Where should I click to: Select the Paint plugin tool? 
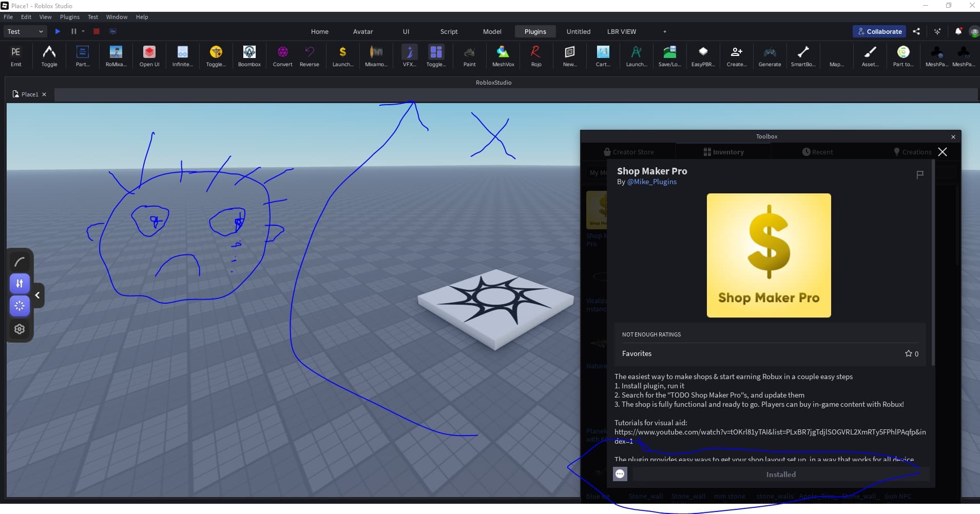click(x=469, y=55)
